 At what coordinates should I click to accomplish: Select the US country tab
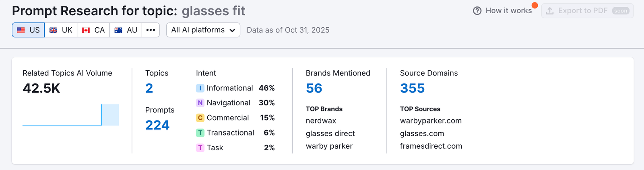29,30
